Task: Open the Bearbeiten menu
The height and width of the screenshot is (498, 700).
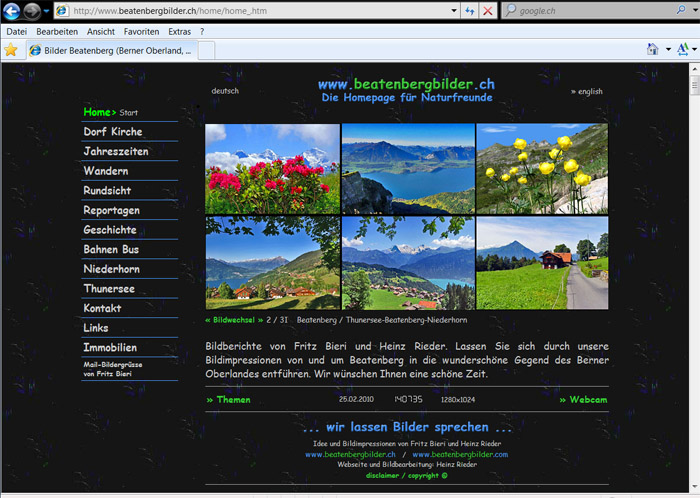Action: pyautogui.click(x=57, y=32)
